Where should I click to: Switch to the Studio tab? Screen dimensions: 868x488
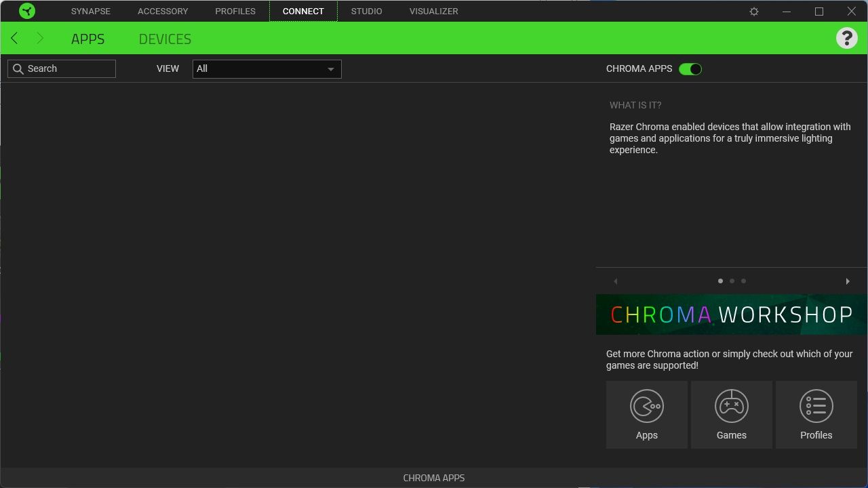pyautogui.click(x=367, y=12)
